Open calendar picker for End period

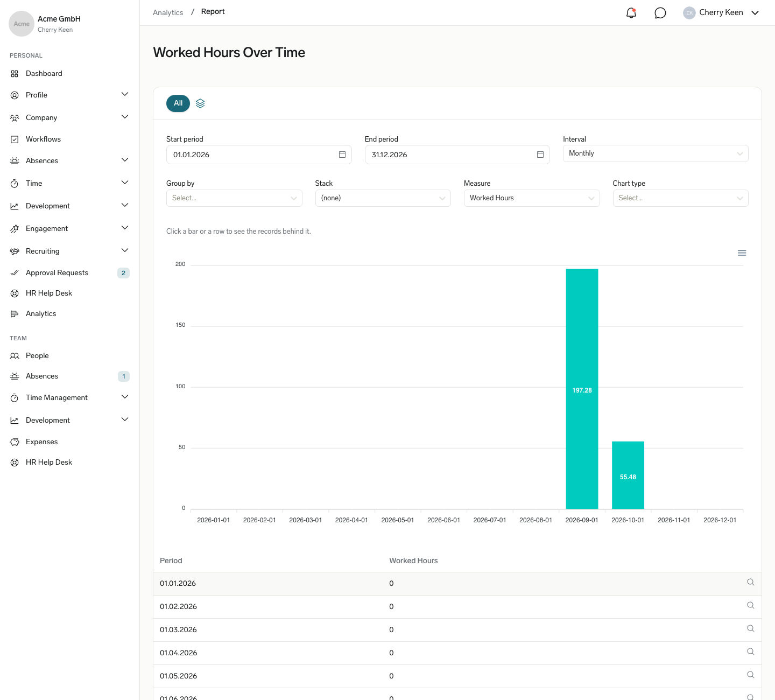point(540,155)
